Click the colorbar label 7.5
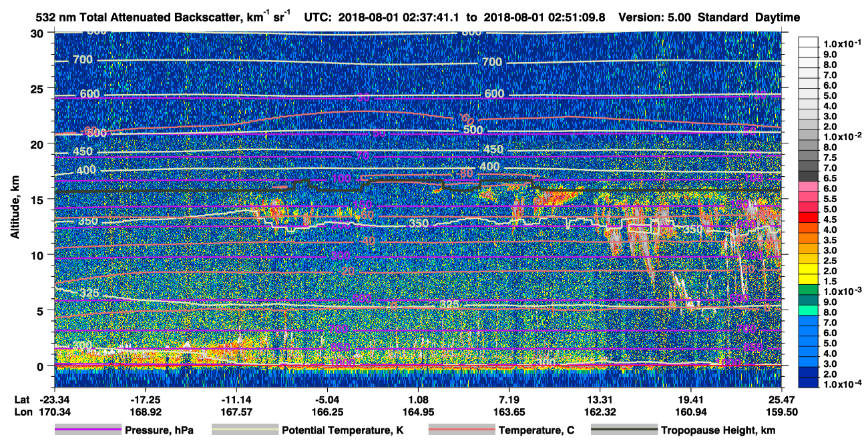Image resolution: width=868 pixels, height=445 pixels. pyautogui.click(x=831, y=157)
